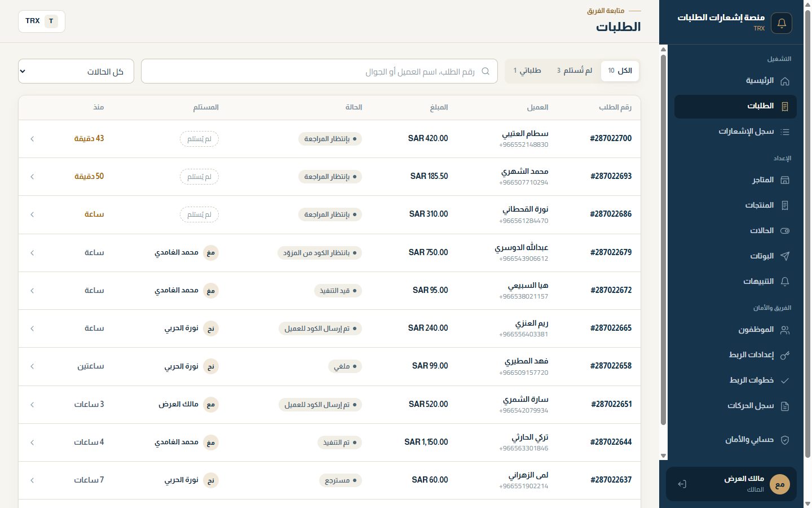Open order number #287022672
812x508 pixels.
tap(611, 290)
